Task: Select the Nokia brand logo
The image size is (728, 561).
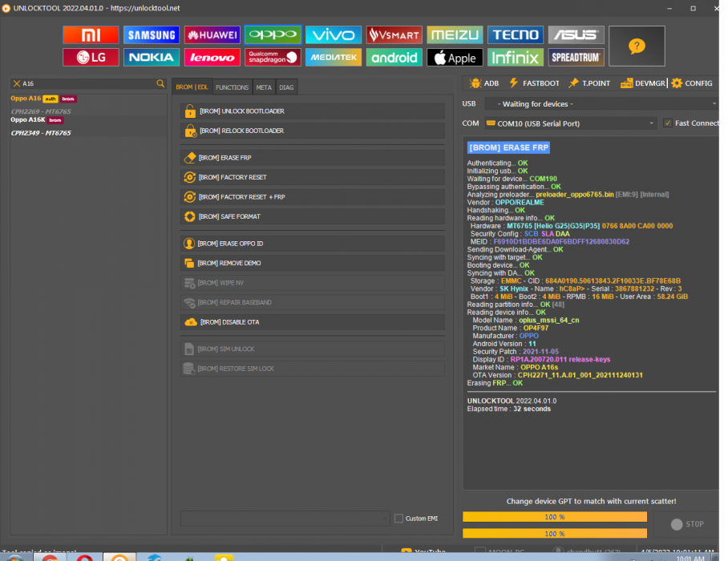Action: click(x=152, y=58)
